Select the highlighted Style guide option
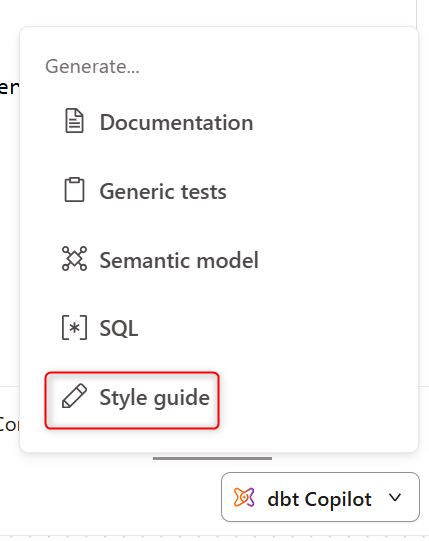 pos(132,400)
